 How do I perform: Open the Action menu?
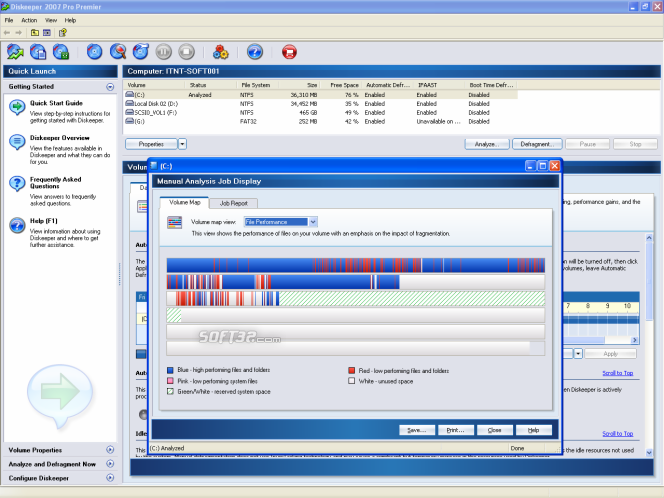coord(29,20)
